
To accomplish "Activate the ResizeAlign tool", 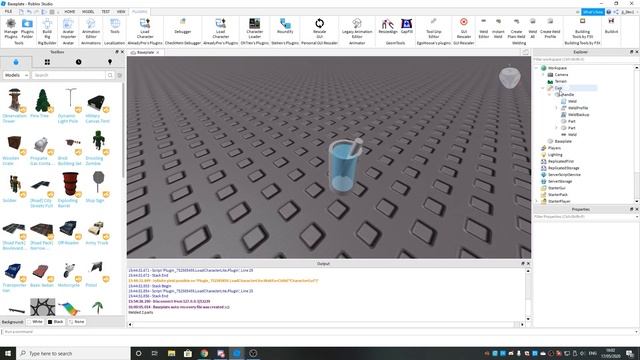I will point(387,26).
